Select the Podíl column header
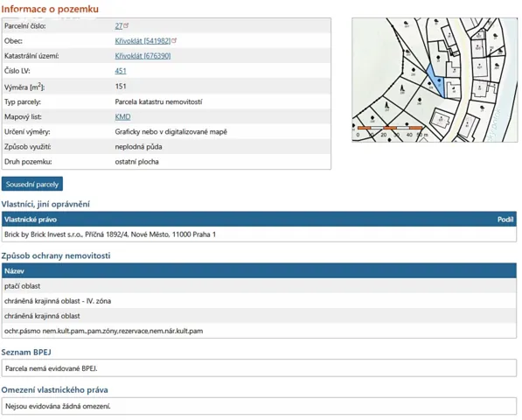The height and width of the screenshot is (420, 522). click(x=505, y=220)
